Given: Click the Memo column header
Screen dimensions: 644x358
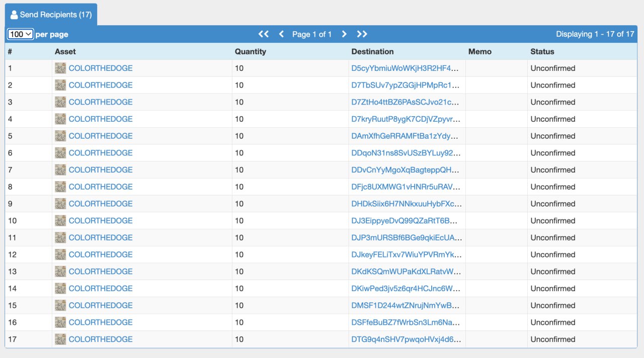Looking at the screenshot, I should coord(480,51).
